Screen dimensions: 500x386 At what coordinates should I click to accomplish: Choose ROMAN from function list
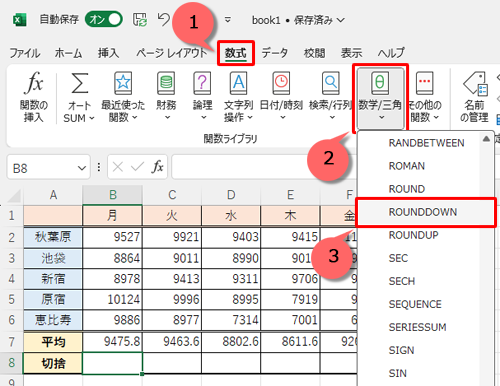[x=407, y=166]
